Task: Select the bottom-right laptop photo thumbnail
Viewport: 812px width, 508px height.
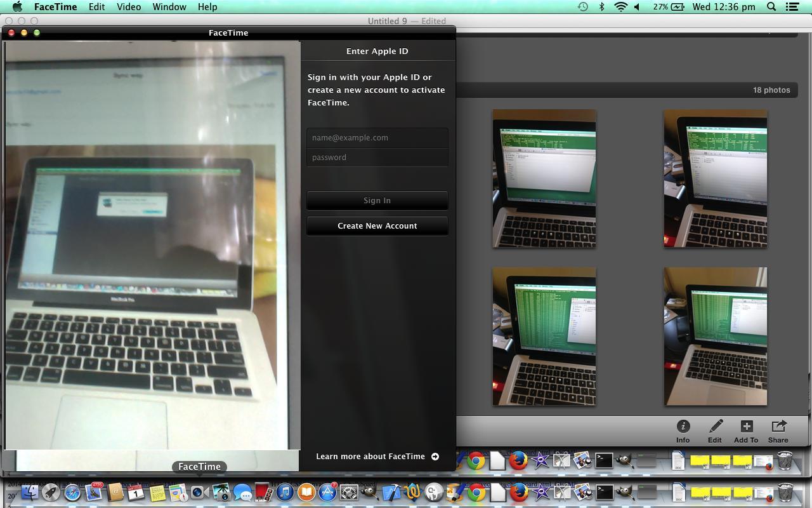Action: tap(716, 336)
